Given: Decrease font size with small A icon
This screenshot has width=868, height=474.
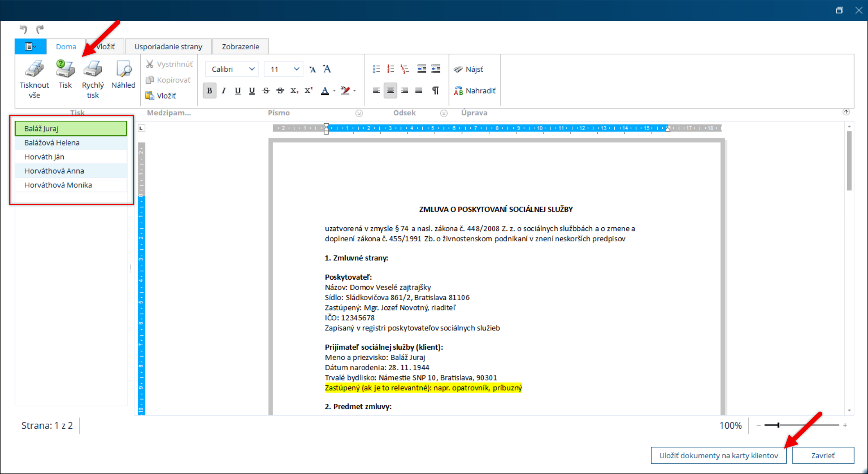Looking at the screenshot, I should click(x=312, y=69).
